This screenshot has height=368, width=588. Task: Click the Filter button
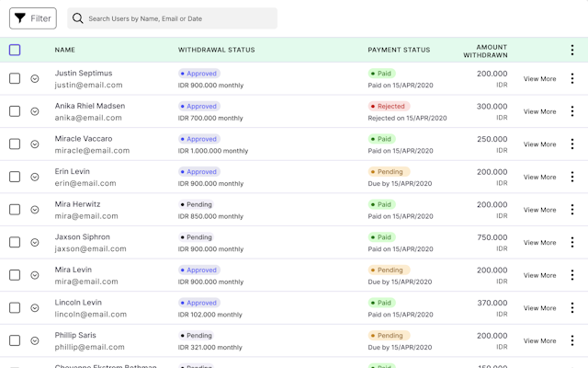coord(33,18)
